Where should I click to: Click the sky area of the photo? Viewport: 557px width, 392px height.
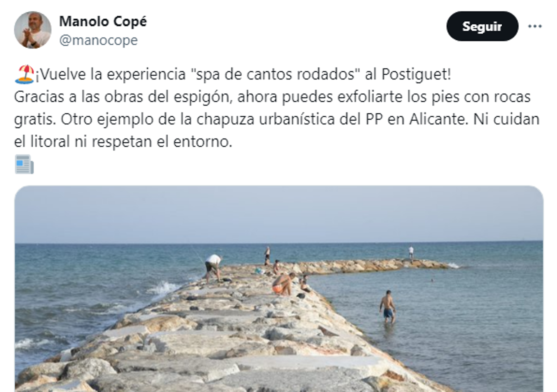click(x=279, y=214)
